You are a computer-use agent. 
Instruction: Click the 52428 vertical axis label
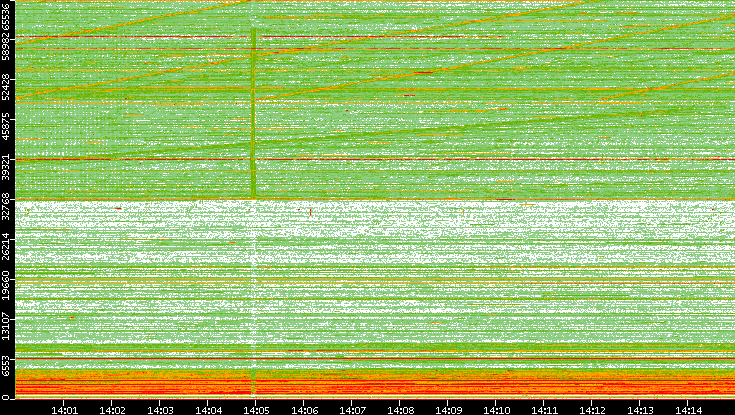pos(5,86)
